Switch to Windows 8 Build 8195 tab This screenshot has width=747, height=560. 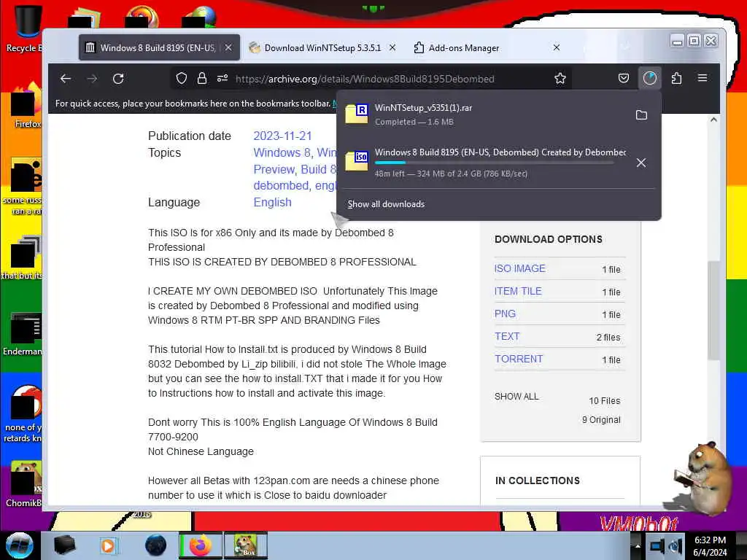159,47
